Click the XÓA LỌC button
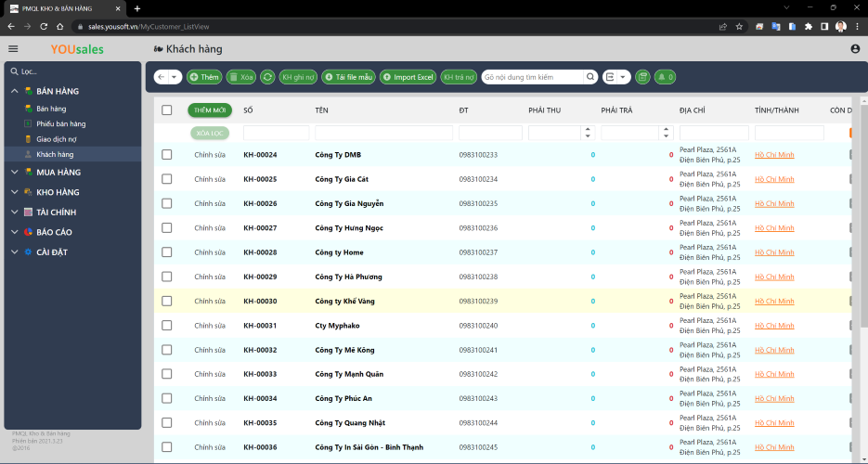This screenshot has height=464, width=868. pos(210,133)
